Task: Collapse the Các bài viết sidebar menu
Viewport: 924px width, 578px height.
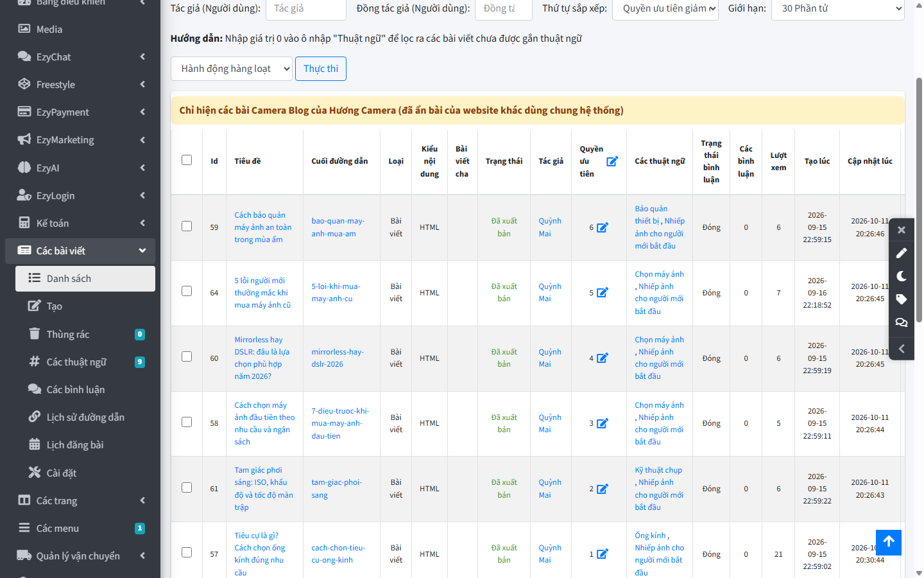Action: (x=80, y=250)
